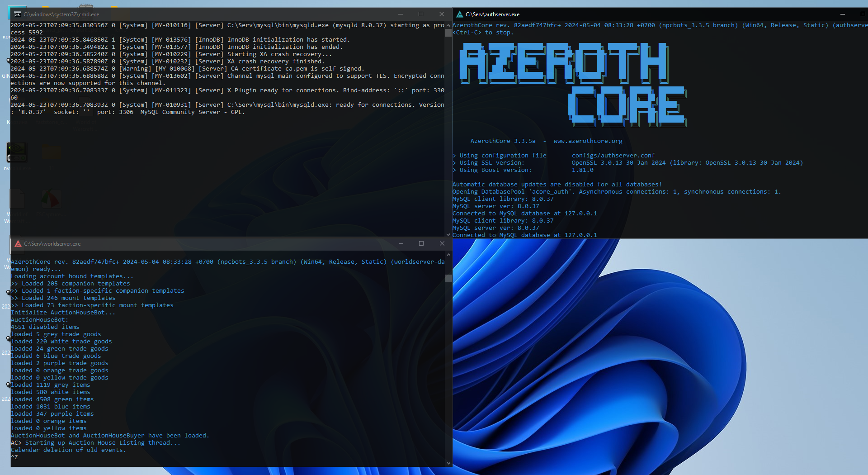Click 'loaded 4508 green items' line
The image size is (868, 475).
click(x=52, y=399)
